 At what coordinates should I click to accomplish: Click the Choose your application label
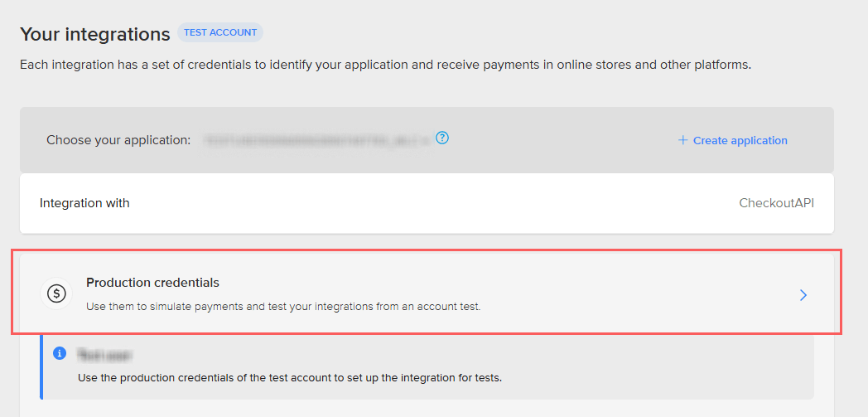point(118,140)
